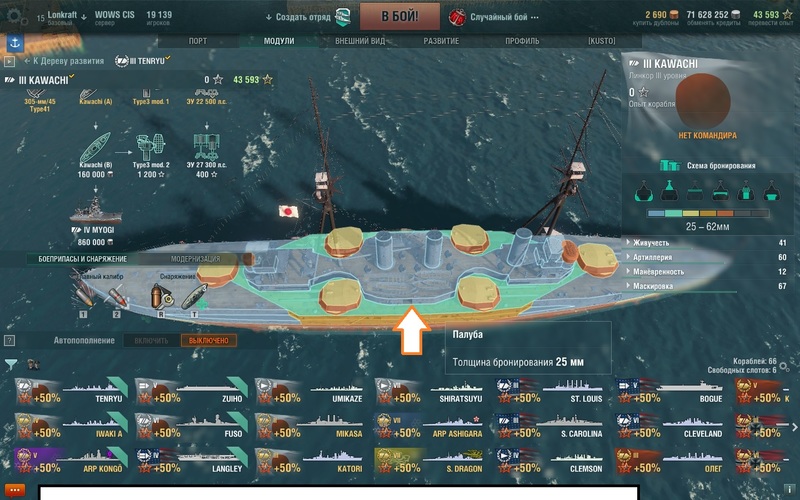Click the orange chat bubble icon
Image resolution: width=800 pixels, height=500 pixels.
tap(14, 491)
